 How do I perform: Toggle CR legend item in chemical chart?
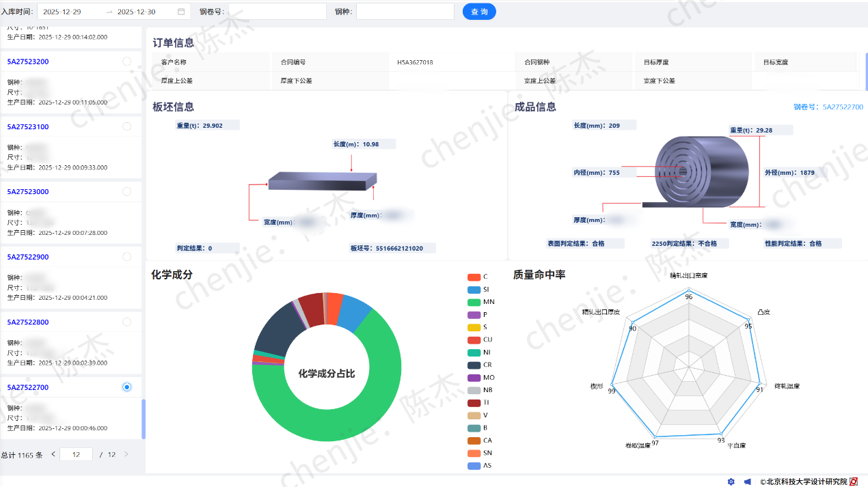(481, 365)
